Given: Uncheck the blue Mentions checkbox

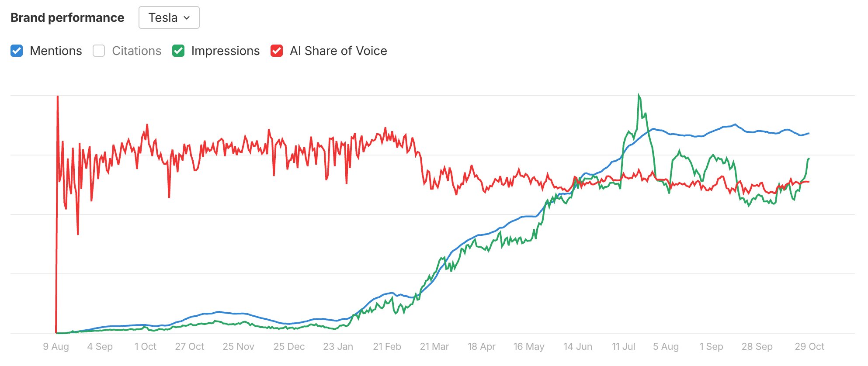Looking at the screenshot, I should [x=17, y=51].
